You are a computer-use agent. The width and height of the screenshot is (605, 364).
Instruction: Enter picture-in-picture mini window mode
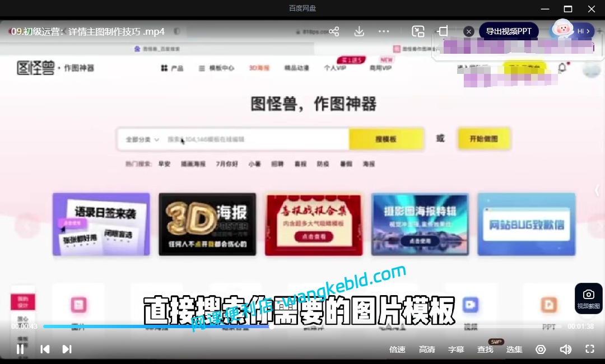click(418, 31)
